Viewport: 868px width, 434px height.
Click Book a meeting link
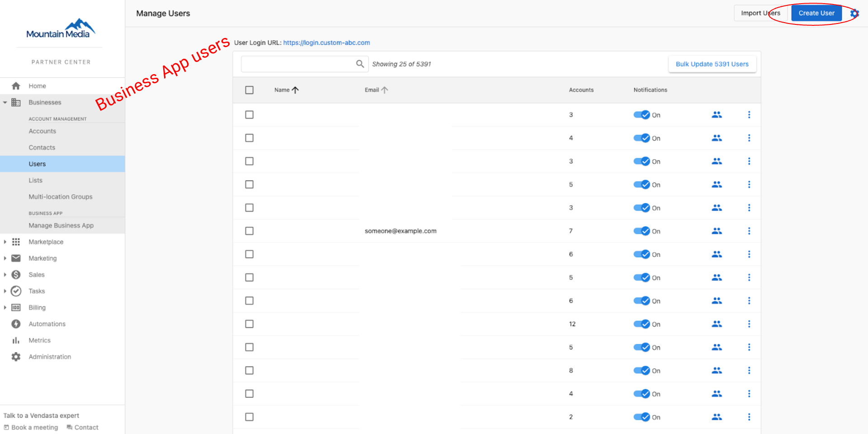coord(31,427)
